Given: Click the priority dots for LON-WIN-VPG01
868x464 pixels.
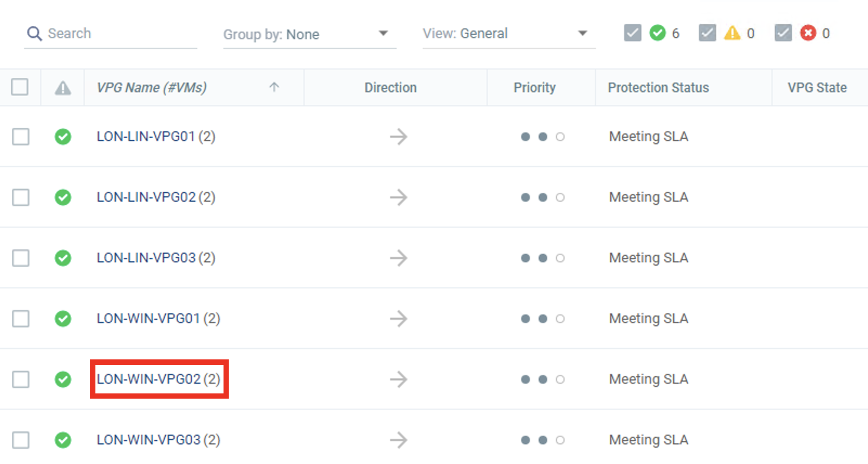Looking at the screenshot, I should 542,319.
